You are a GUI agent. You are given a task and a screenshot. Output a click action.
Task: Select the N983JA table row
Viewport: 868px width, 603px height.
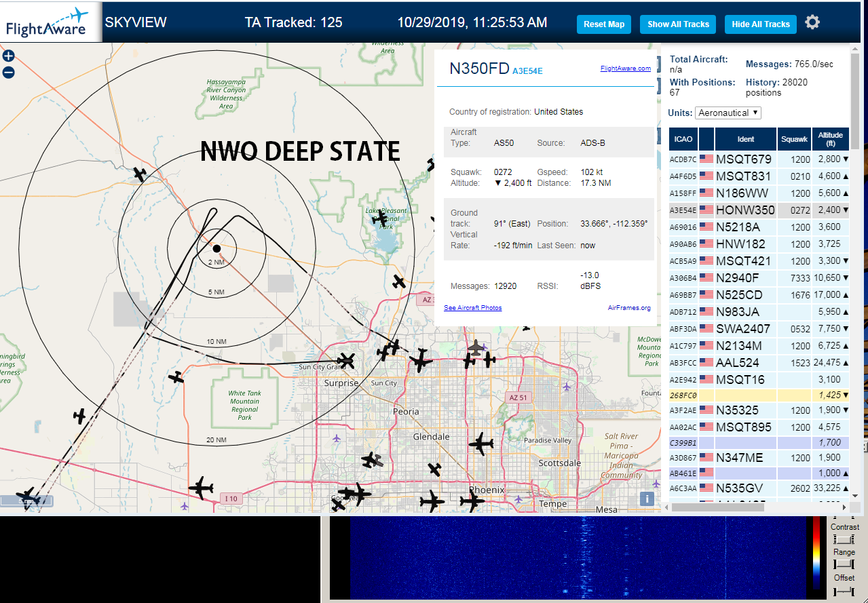point(759,312)
